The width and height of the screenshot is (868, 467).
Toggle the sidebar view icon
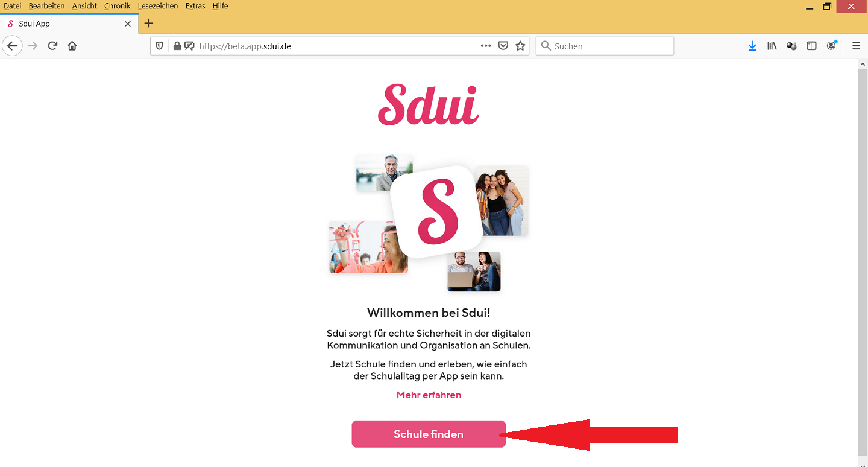point(811,46)
